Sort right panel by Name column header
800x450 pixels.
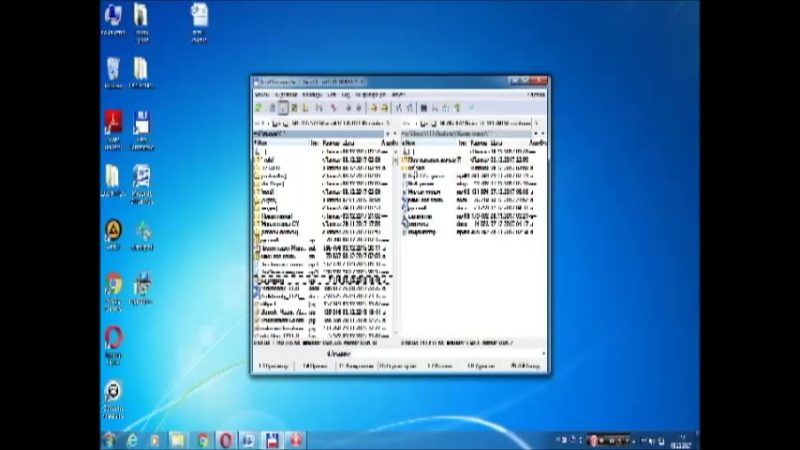click(430, 143)
